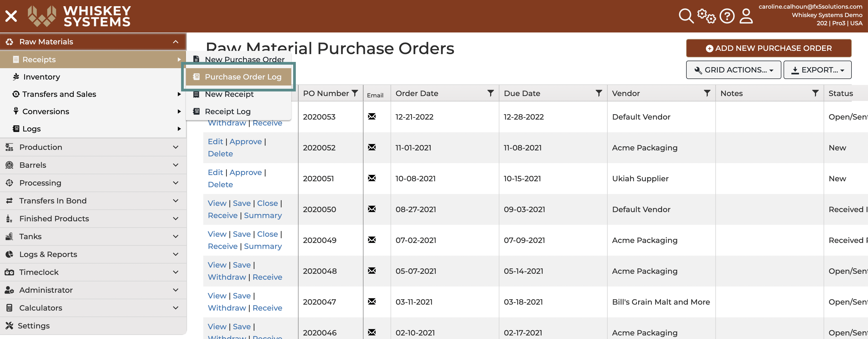Click email envelope for PO 2020046
Image resolution: width=868 pixels, height=339 pixels.
372,332
